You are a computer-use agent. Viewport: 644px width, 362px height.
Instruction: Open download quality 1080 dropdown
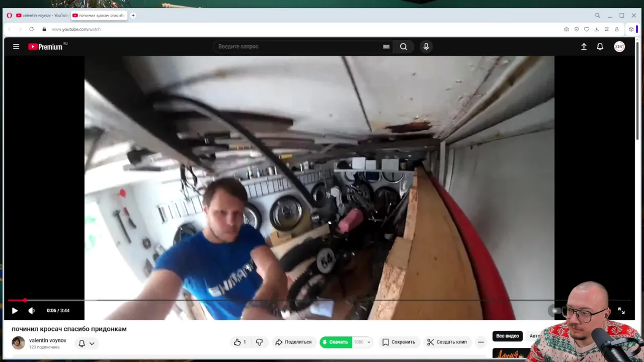pos(362,342)
